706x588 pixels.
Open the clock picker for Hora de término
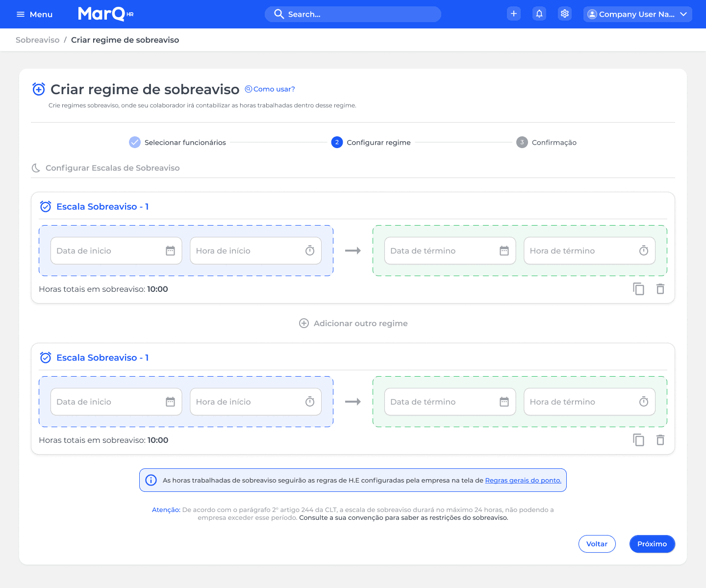click(644, 251)
